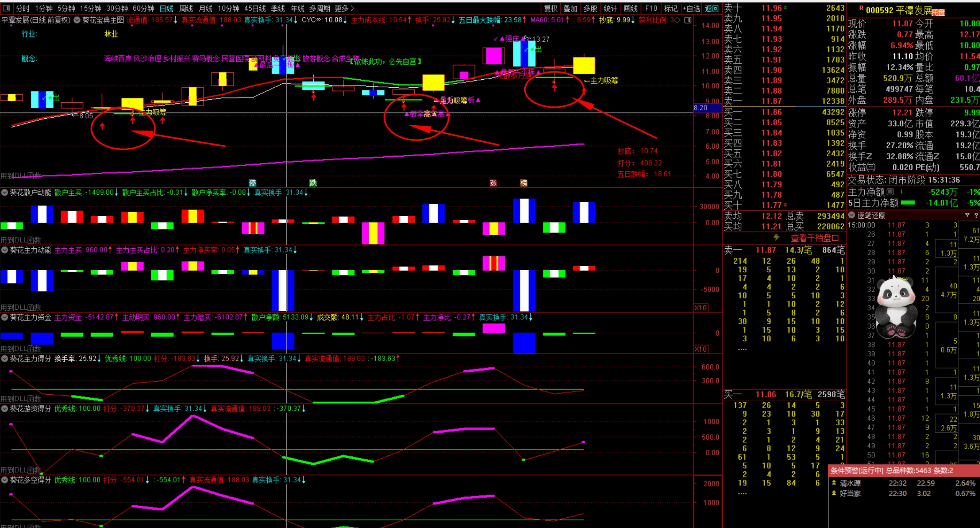Click the green 5日主力净额 bar

(x=908, y=203)
